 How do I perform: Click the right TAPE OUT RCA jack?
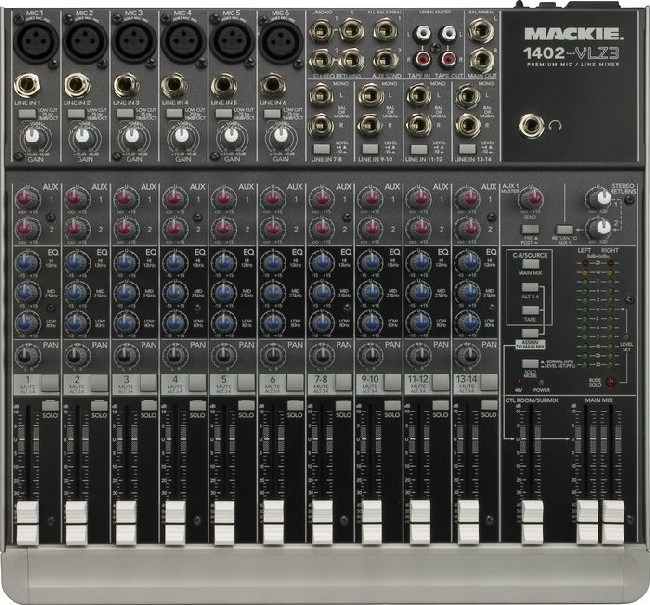[x=448, y=59]
